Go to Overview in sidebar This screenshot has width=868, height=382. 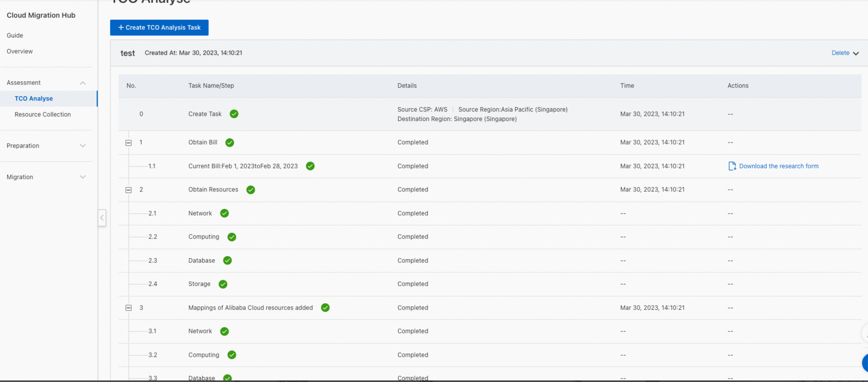click(20, 51)
